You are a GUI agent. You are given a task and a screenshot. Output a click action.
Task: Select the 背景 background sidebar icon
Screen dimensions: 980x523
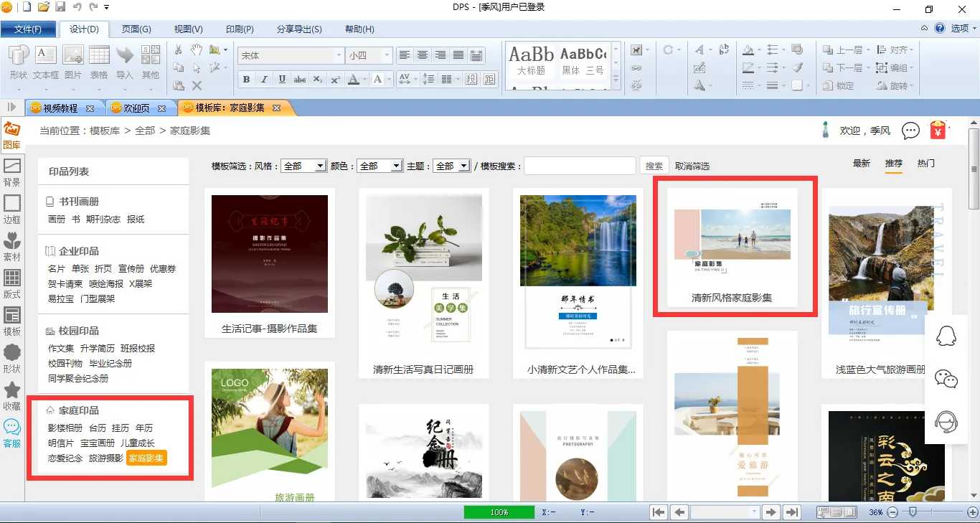point(12,172)
